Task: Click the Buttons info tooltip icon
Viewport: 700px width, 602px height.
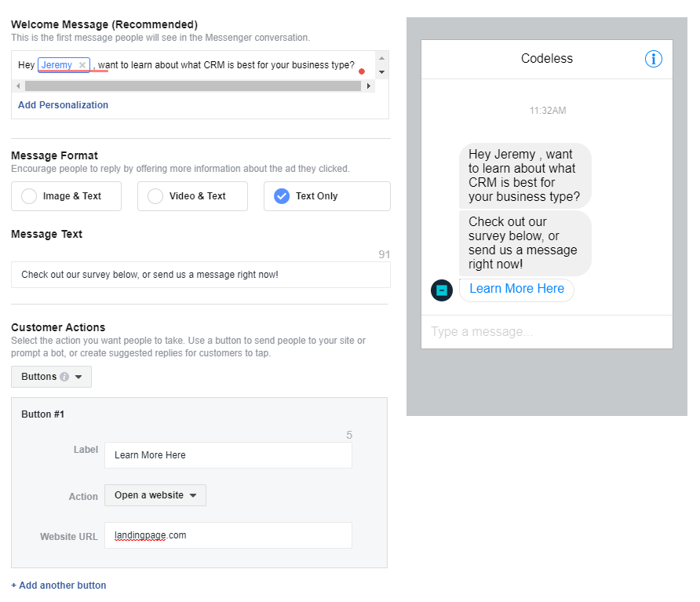Action: 64,377
